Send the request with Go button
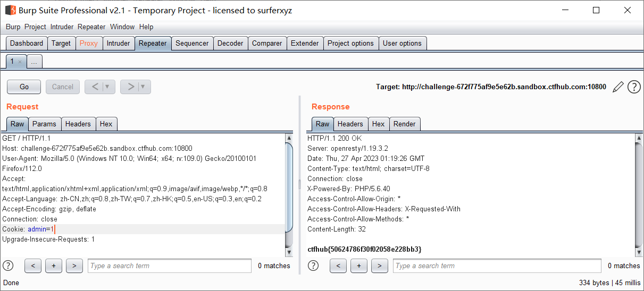644x291 pixels. (x=24, y=87)
